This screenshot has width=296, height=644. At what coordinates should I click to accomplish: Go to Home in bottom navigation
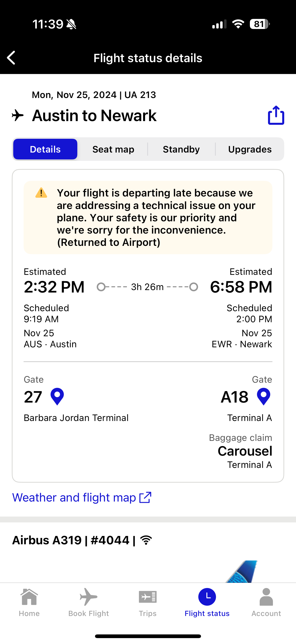[x=29, y=602]
